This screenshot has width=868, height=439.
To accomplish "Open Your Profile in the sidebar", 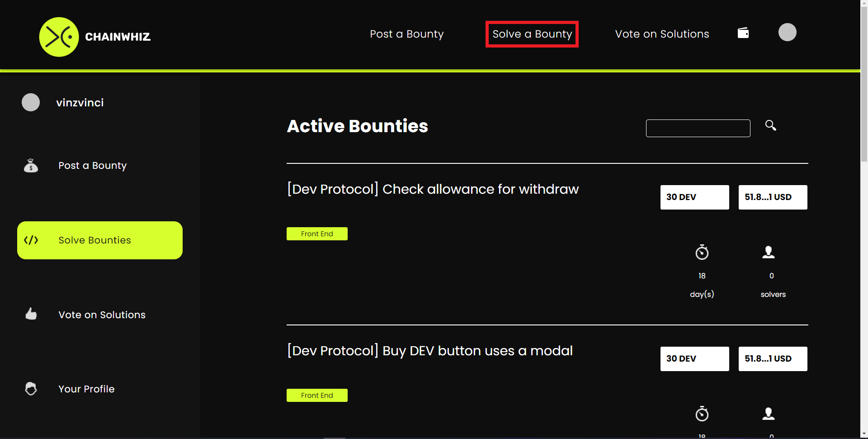I will (86, 389).
